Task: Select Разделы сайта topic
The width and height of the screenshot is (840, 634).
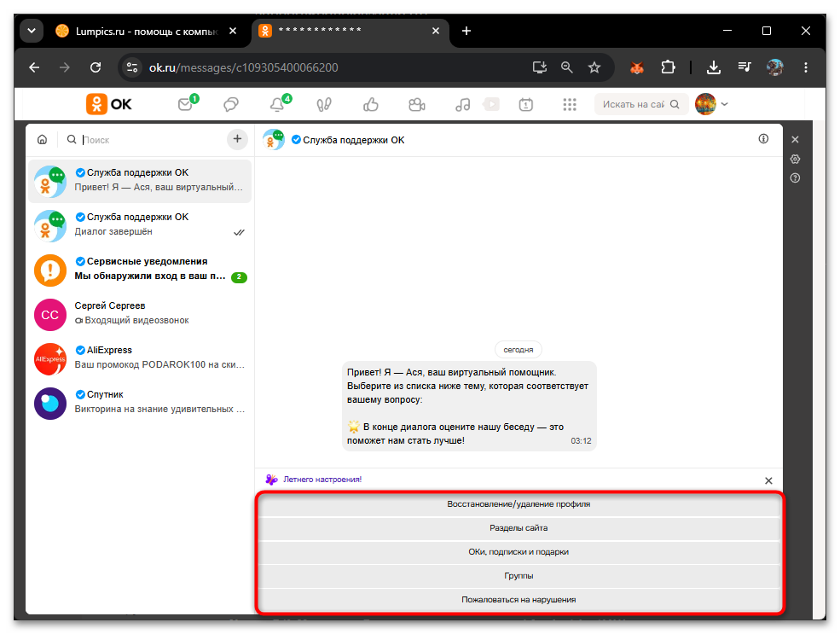Action: 518,528
